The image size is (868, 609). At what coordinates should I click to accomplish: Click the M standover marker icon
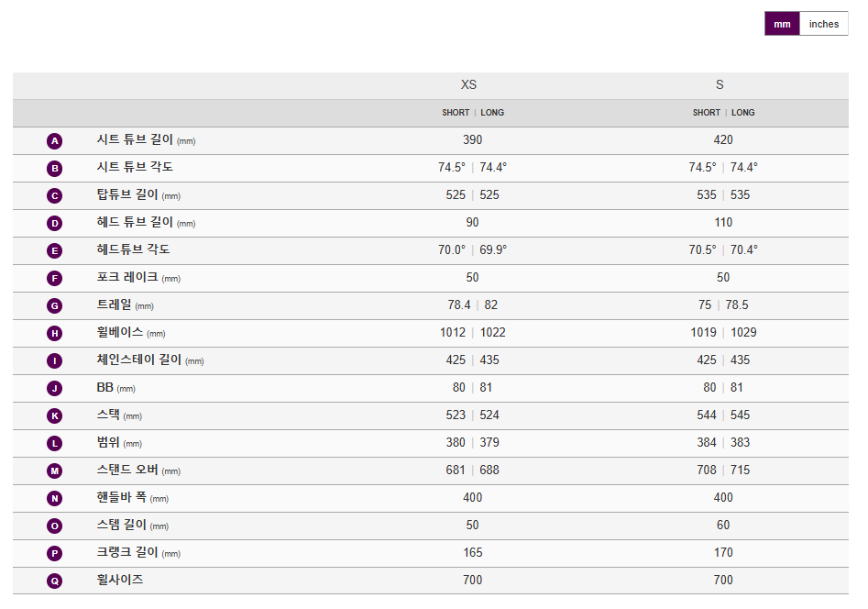click(x=54, y=471)
